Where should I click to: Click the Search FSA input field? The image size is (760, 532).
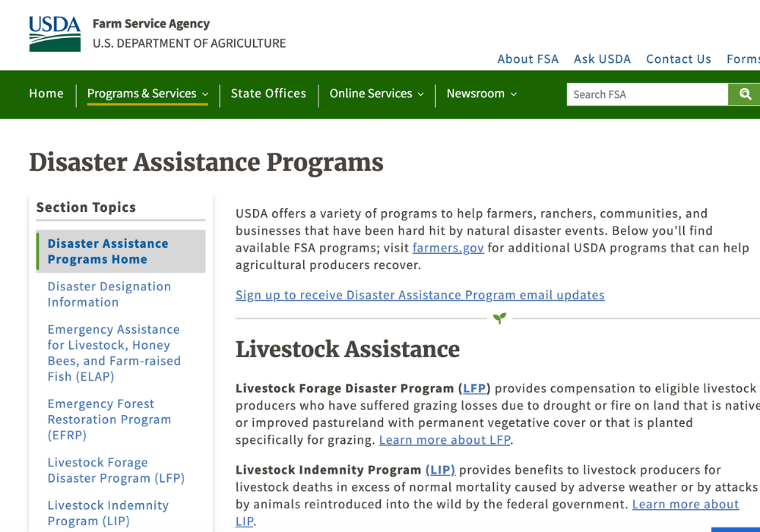(647, 94)
